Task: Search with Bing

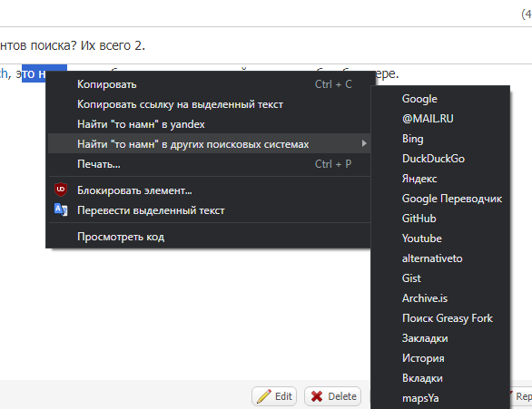Action: click(440, 139)
